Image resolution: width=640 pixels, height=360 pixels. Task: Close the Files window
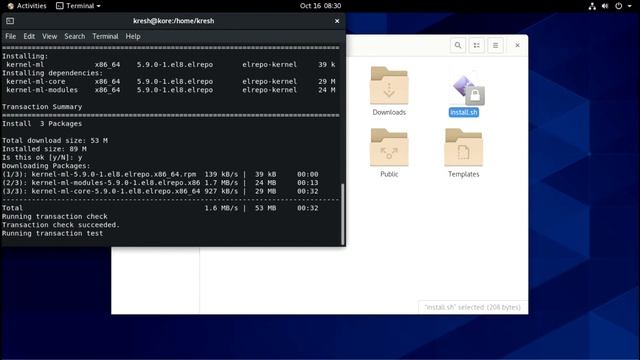point(517,45)
